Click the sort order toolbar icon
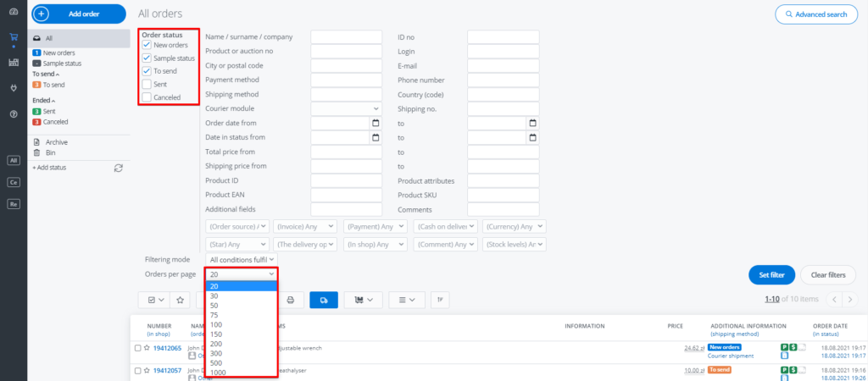The height and width of the screenshot is (381, 868). 440,300
